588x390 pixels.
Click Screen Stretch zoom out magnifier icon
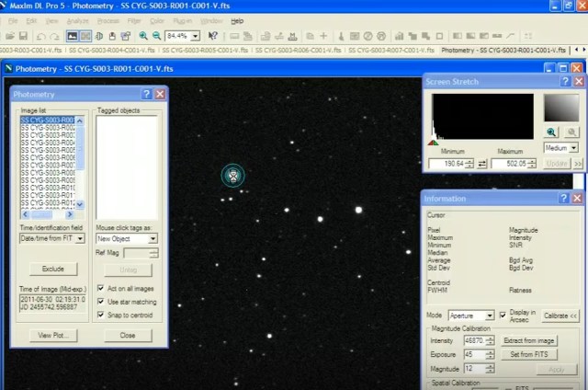coord(571,132)
